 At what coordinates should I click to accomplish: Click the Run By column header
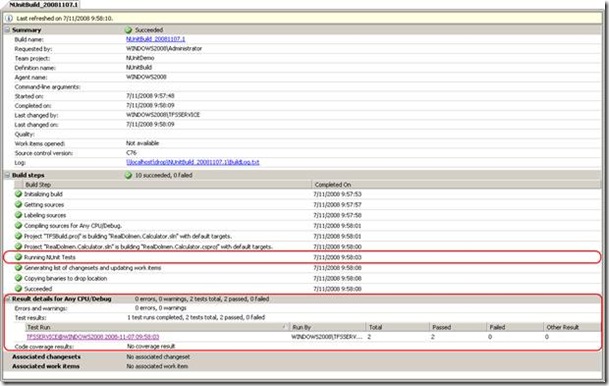click(328, 327)
